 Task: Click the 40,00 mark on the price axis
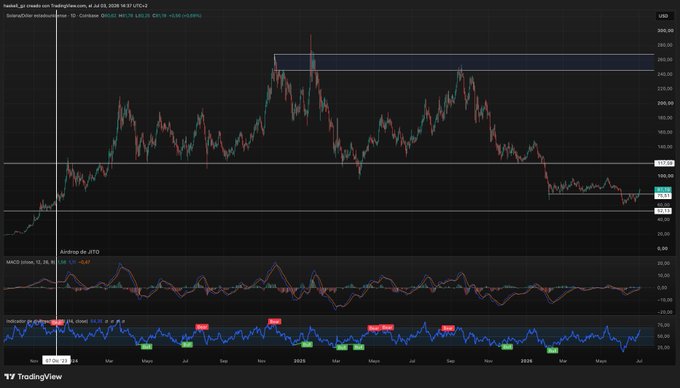664,220
